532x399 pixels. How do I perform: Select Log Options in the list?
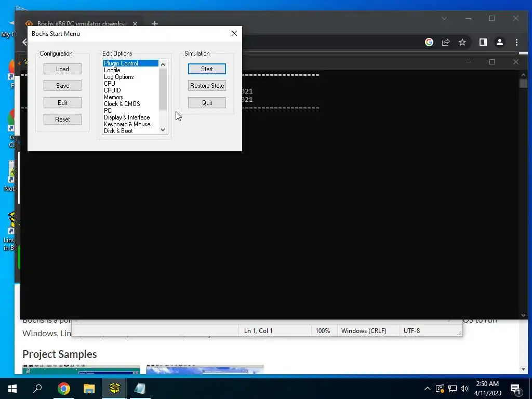click(x=130, y=77)
